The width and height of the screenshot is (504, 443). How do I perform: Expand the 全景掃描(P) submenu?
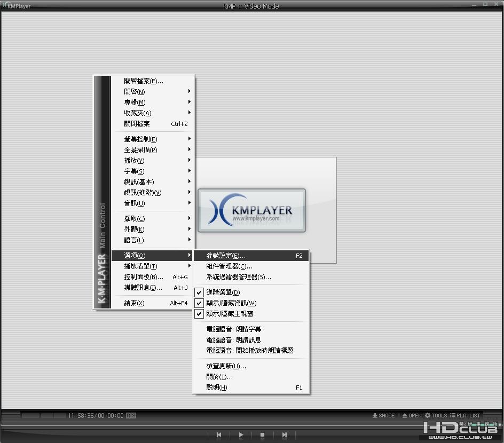153,149
